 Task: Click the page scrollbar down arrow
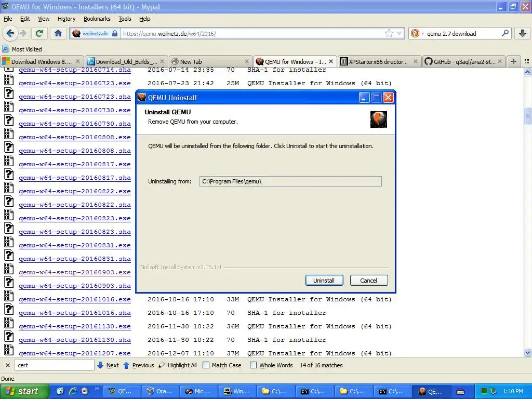click(x=527, y=353)
